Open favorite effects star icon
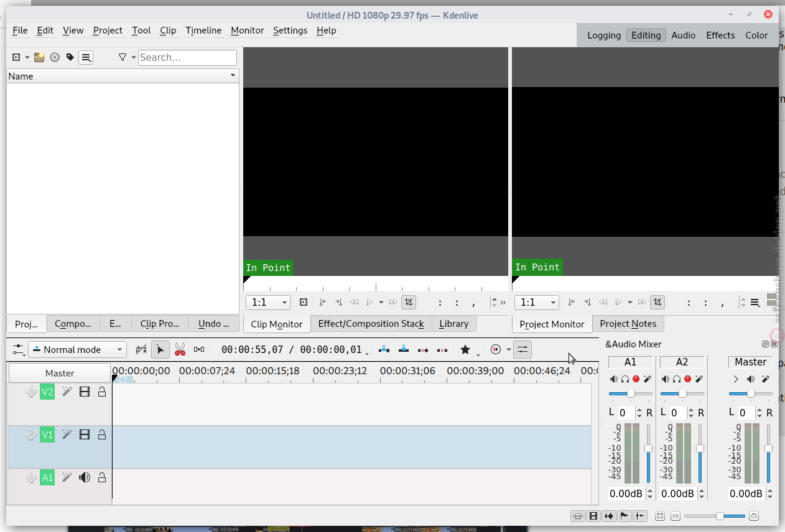 coord(465,349)
